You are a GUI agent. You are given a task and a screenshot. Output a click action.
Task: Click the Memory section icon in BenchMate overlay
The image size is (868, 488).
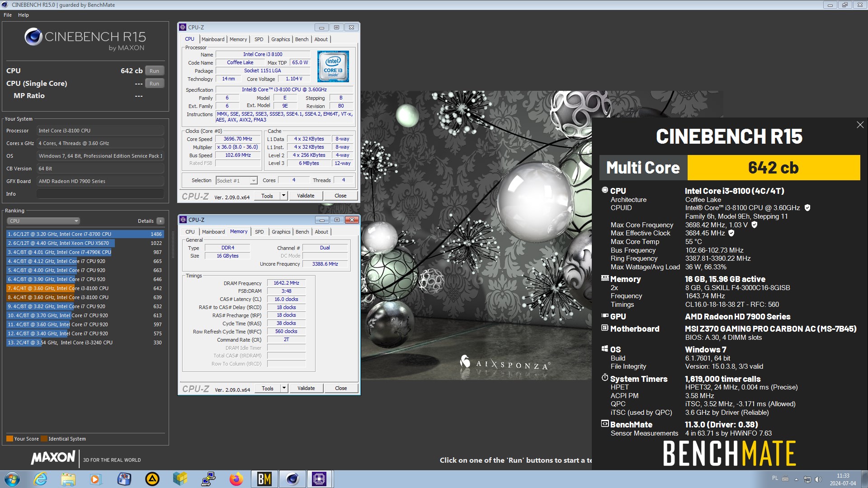tap(605, 278)
